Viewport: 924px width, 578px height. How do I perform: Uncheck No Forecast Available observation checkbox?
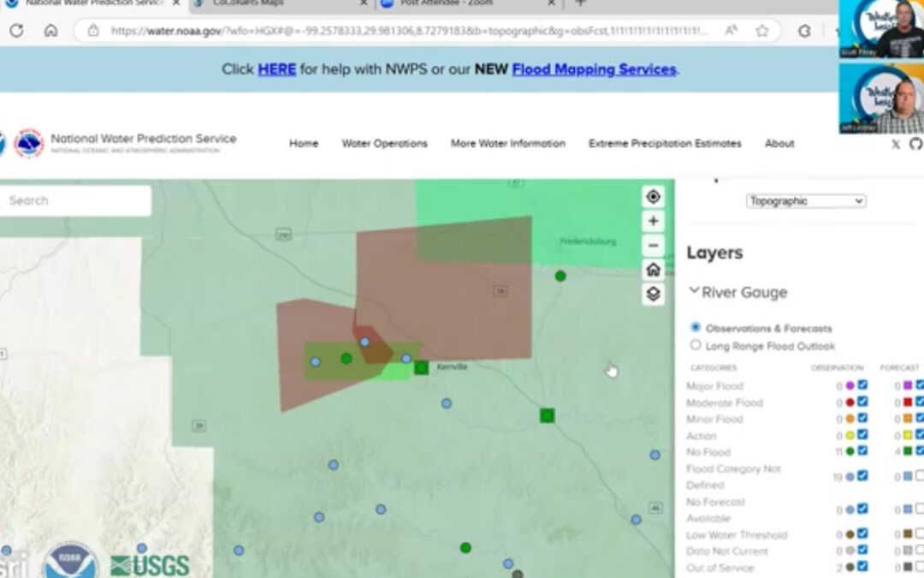[x=862, y=509]
